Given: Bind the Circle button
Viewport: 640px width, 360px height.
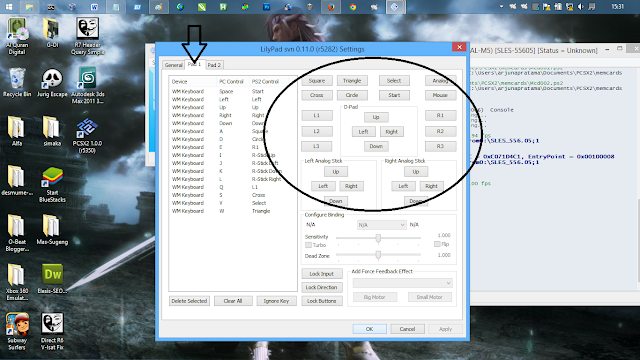Looking at the screenshot, I should click(x=352, y=95).
